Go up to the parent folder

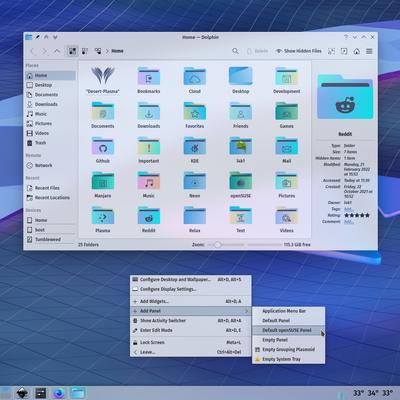(57, 51)
